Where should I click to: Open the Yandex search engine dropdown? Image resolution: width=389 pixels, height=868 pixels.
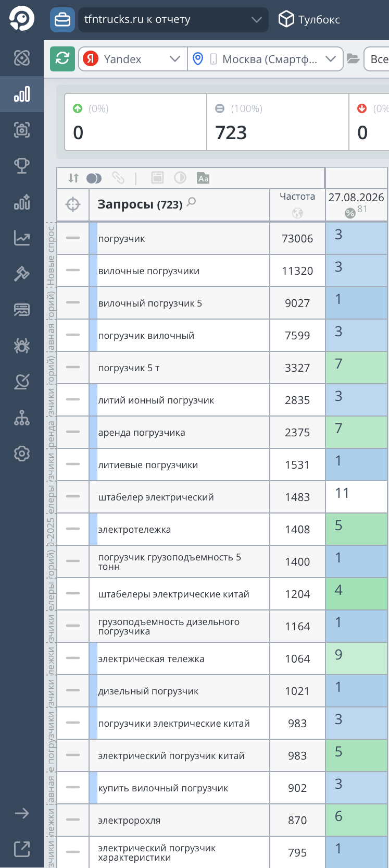tap(133, 59)
